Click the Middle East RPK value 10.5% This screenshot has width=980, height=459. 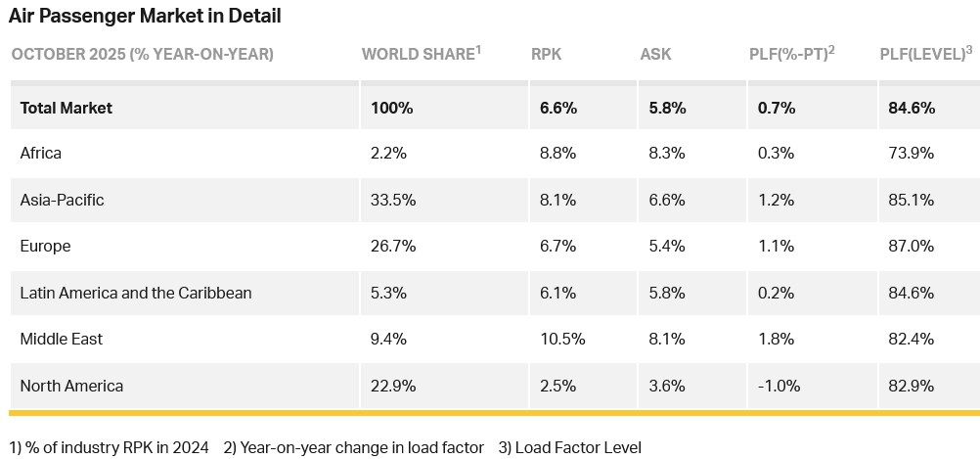tap(562, 339)
